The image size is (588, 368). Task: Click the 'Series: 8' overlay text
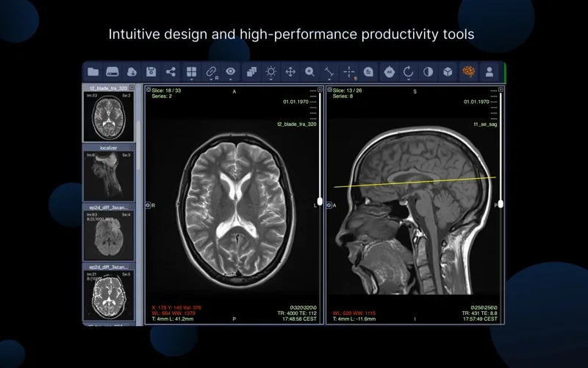pyautogui.click(x=343, y=96)
